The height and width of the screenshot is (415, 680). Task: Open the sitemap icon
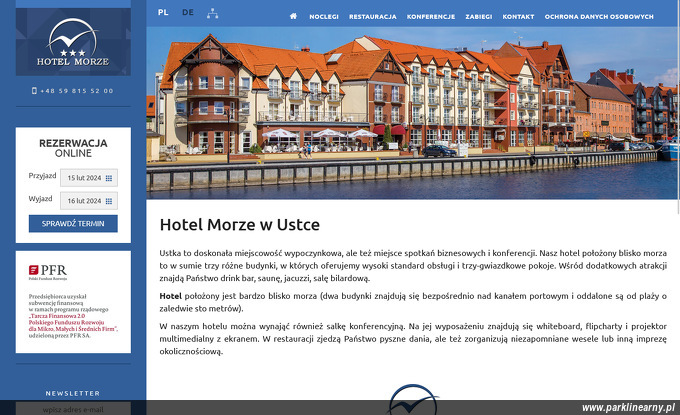tap(212, 13)
